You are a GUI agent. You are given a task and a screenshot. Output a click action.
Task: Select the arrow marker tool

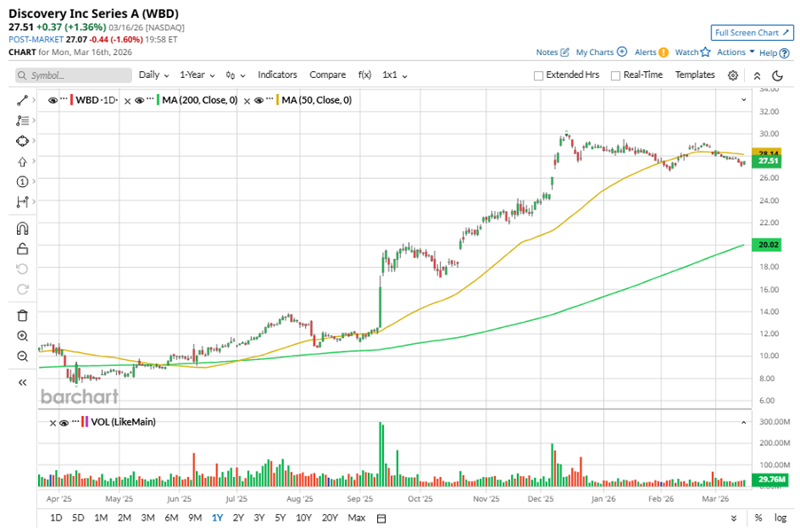pos(22,161)
